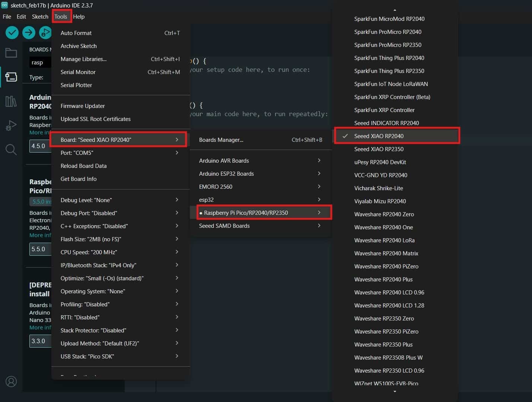The width and height of the screenshot is (532, 402).
Task: Open the Help menu
Action: point(79,16)
